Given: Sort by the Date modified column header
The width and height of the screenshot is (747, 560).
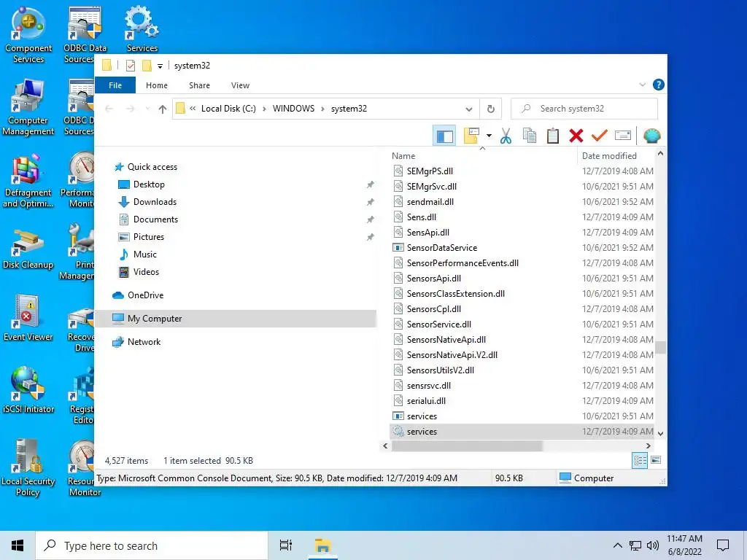Looking at the screenshot, I should (609, 156).
